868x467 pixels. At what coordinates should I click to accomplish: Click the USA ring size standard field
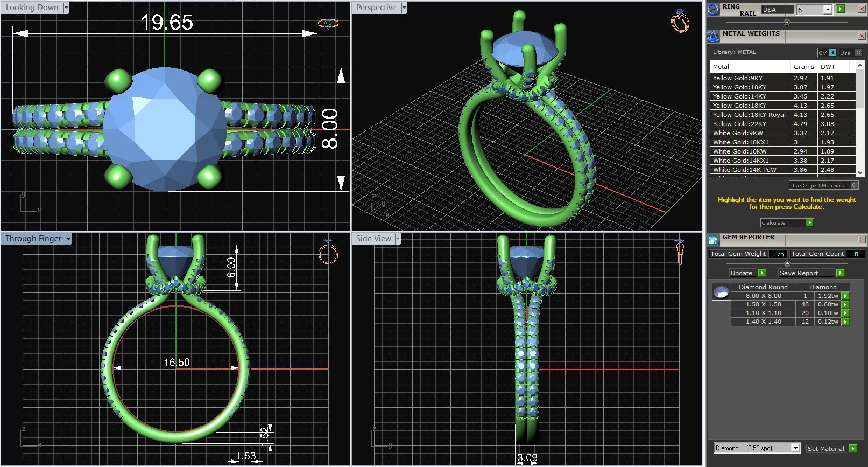(777, 9)
